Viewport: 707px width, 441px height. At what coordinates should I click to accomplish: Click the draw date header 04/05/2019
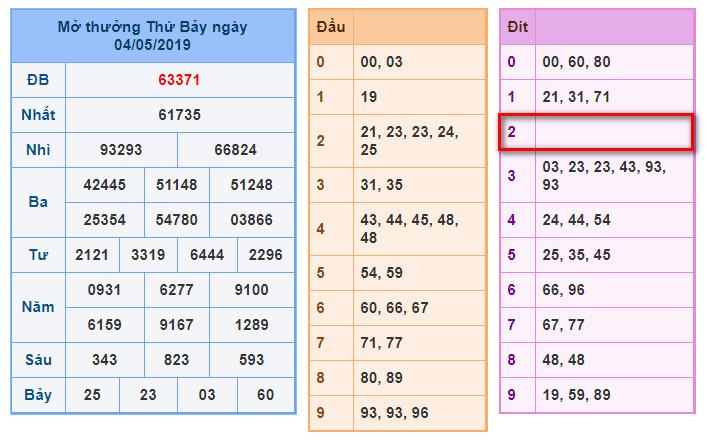[x=152, y=45]
